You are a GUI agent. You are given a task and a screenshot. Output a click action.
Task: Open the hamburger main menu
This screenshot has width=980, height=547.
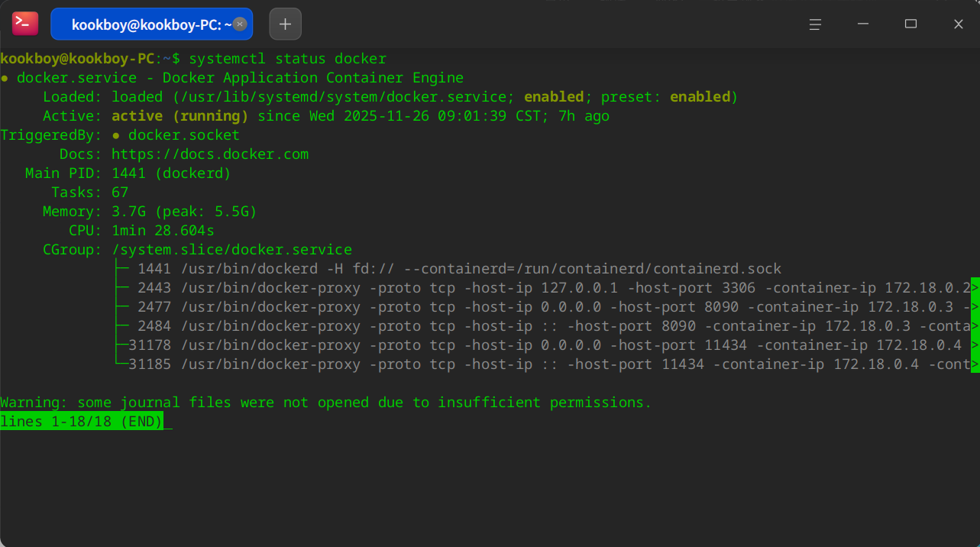pos(815,24)
